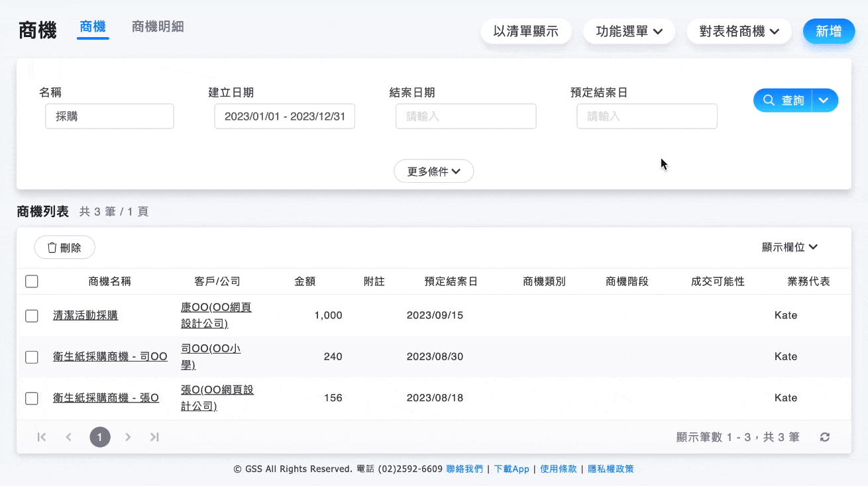Click the magnifying glass search icon on 查詢

click(x=769, y=100)
